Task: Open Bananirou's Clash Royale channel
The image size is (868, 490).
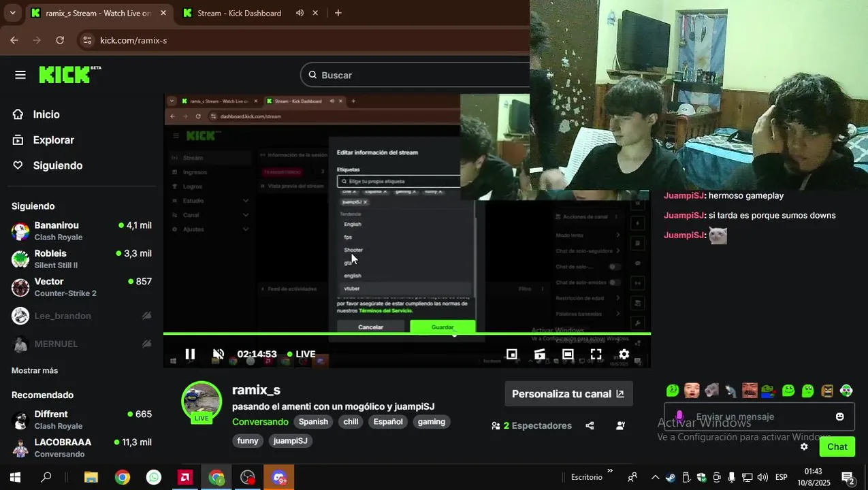Action: coord(82,231)
